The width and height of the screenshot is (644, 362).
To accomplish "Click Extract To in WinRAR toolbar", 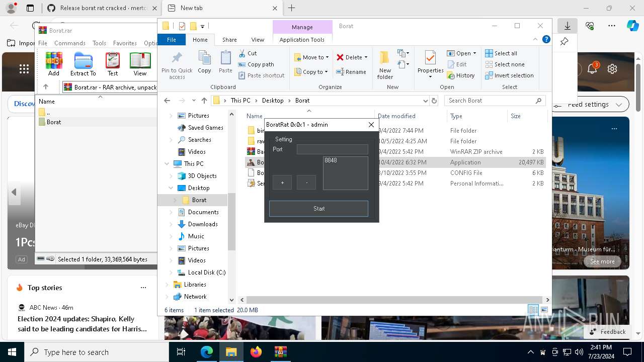I will tap(83, 64).
